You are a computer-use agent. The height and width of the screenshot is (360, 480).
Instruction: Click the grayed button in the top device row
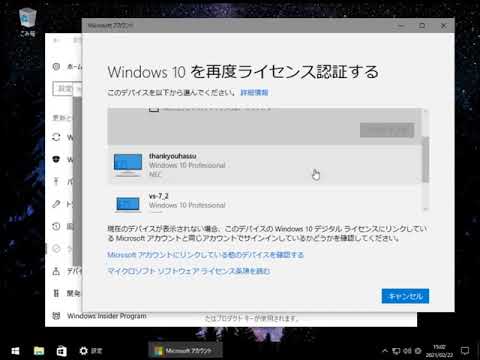tap(387, 130)
